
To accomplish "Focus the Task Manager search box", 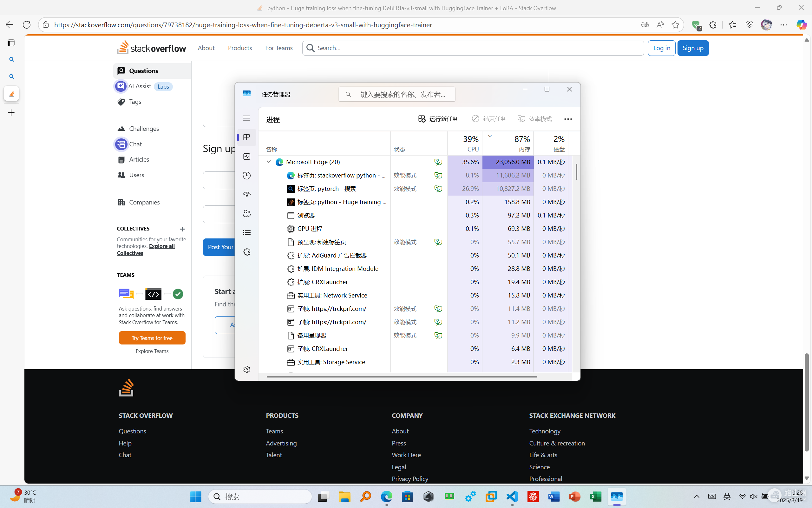I will pyautogui.click(x=396, y=94).
